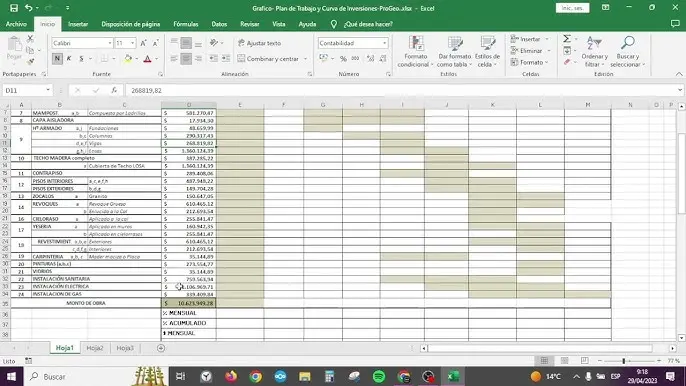Image resolution: width=686 pixels, height=386 pixels.
Task: Toggle align left in Alineación group
Action: coord(174,58)
